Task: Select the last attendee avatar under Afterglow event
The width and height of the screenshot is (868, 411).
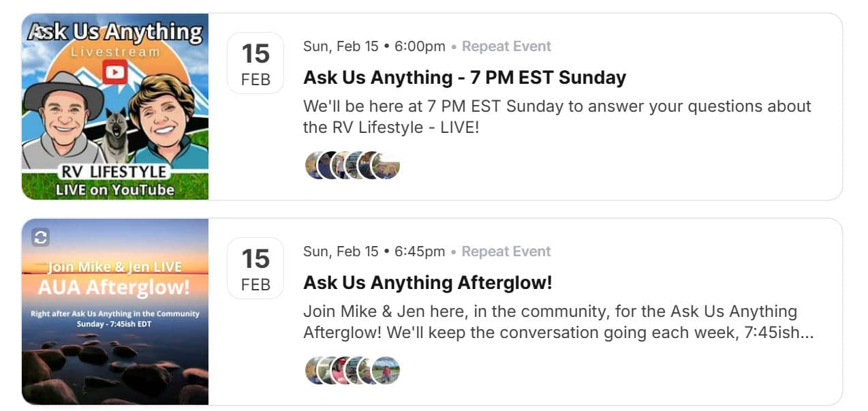Action: 387,371
